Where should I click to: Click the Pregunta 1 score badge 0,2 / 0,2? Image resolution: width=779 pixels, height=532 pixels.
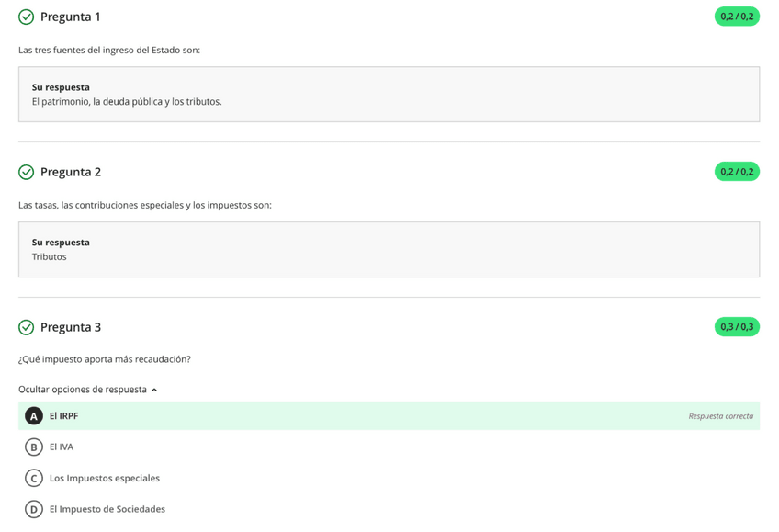point(737,17)
